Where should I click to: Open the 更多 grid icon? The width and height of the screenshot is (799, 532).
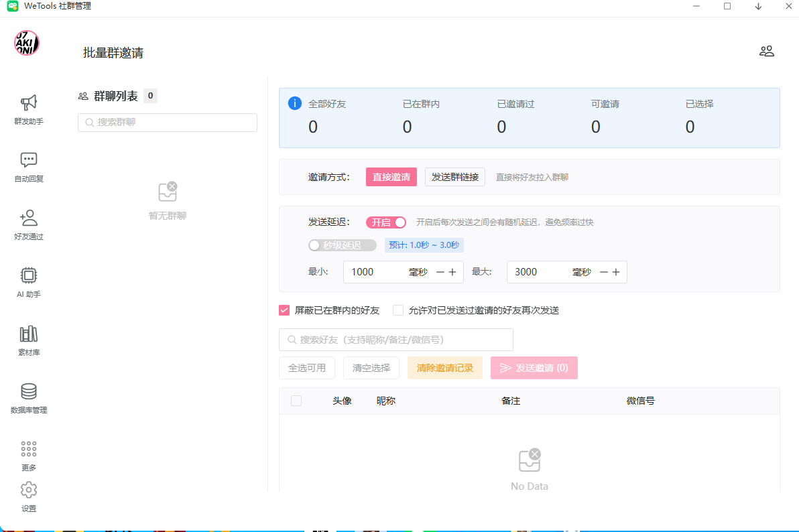click(29, 449)
